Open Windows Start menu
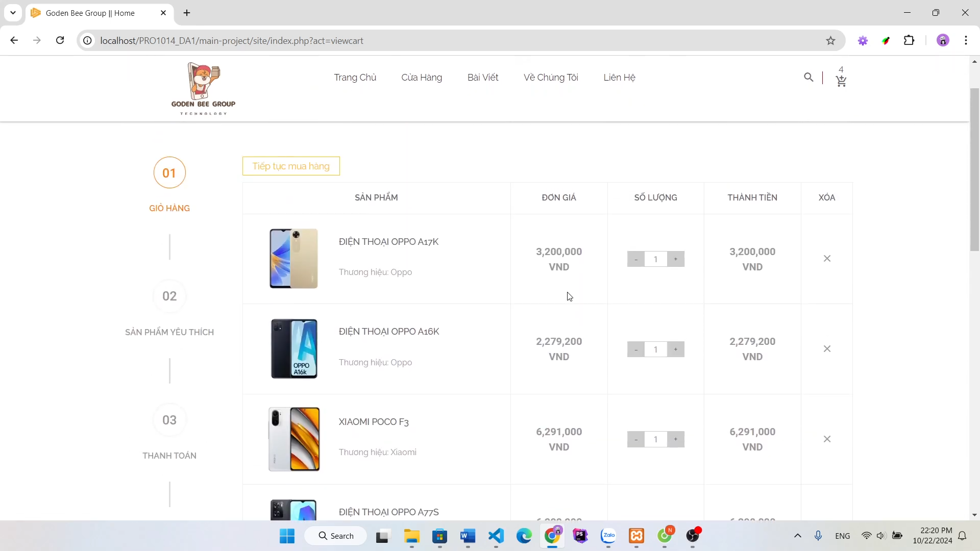Image resolution: width=980 pixels, height=551 pixels. [287, 536]
